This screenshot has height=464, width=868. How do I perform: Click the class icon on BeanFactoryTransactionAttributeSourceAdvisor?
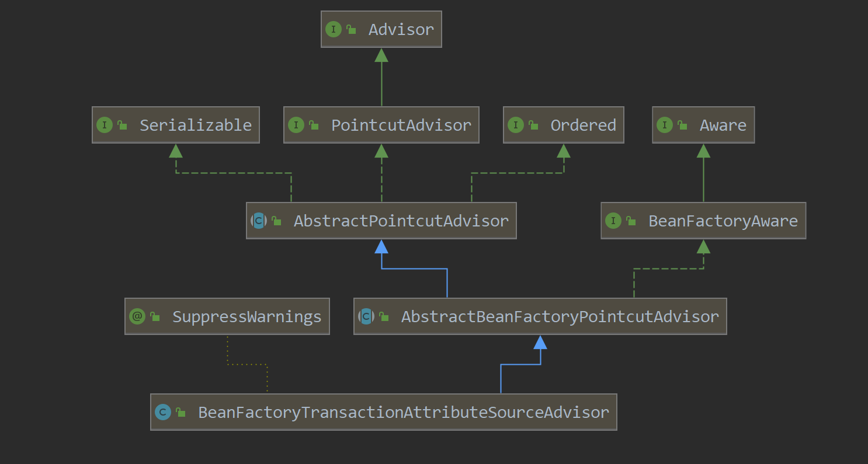(163, 412)
